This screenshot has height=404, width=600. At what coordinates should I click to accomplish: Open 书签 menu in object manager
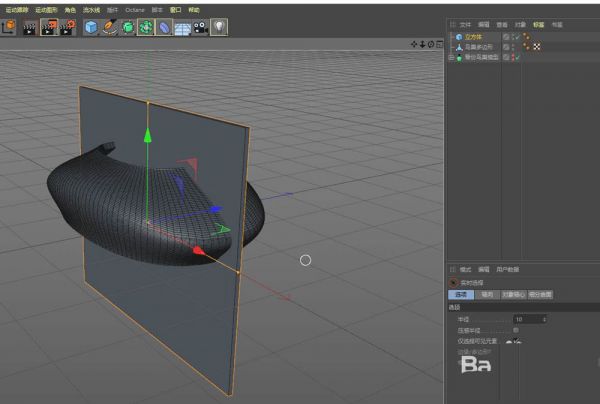pos(557,24)
